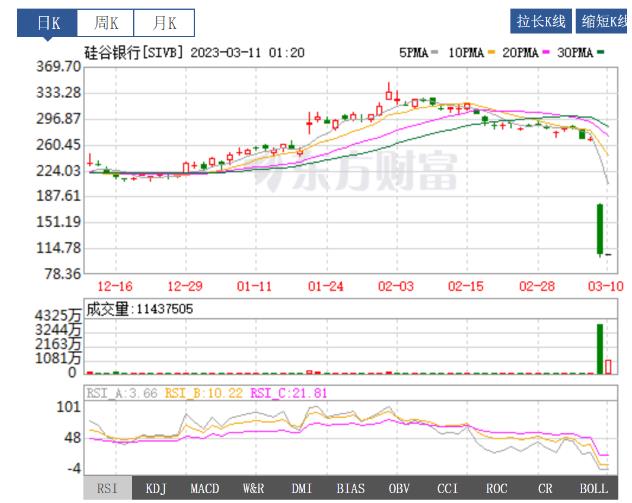Switch to the 月K monthly tab
Image resolution: width=632 pixels, height=503 pixels.
click(164, 23)
